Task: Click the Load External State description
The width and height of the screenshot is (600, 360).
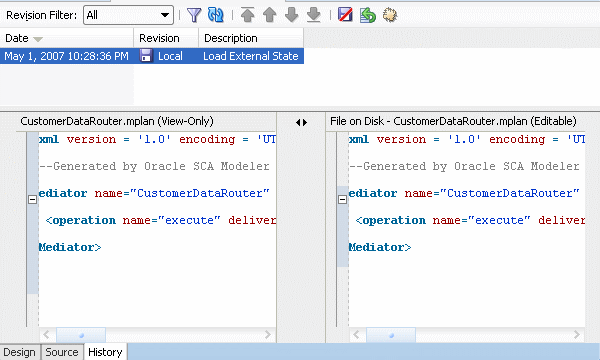Action: coord(251,56)
